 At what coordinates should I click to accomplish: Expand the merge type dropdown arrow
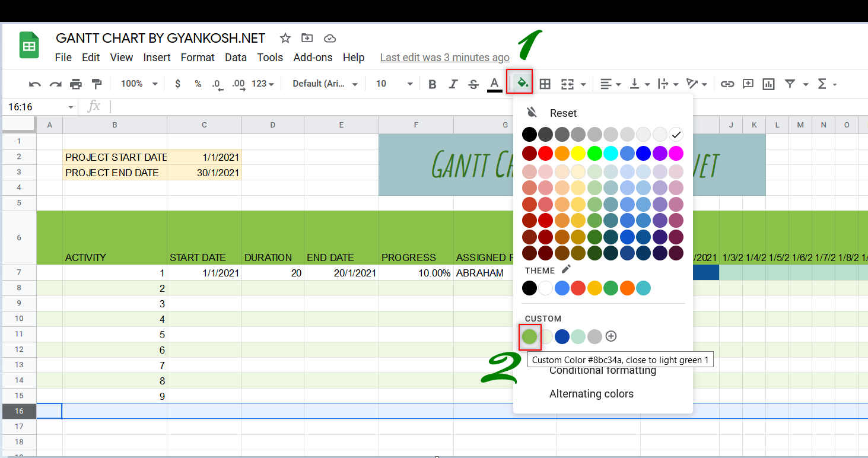(584, 84)
